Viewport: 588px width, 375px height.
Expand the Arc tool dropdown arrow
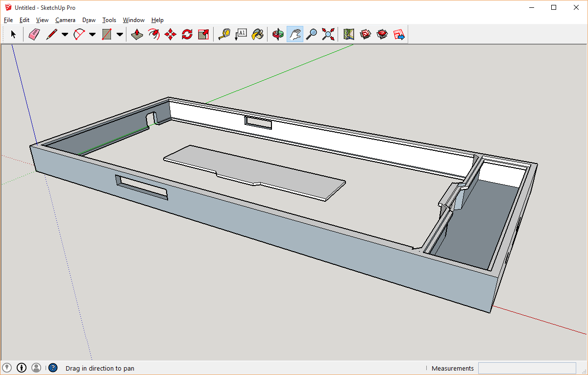tap(92, 34)
